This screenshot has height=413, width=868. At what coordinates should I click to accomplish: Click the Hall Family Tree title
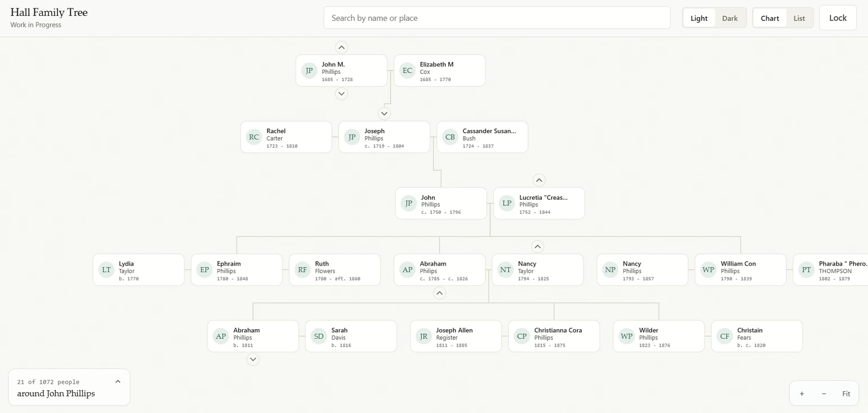pyautogui.click(x=49, y=12)
